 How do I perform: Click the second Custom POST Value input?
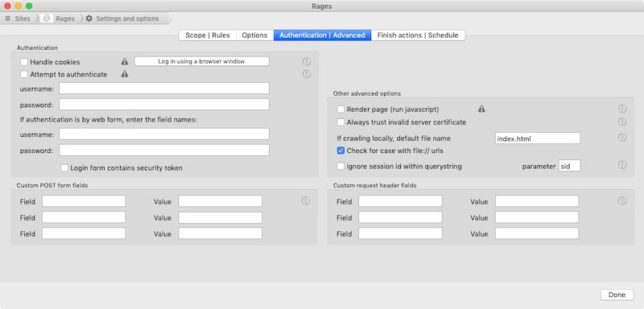pos(220,217)
